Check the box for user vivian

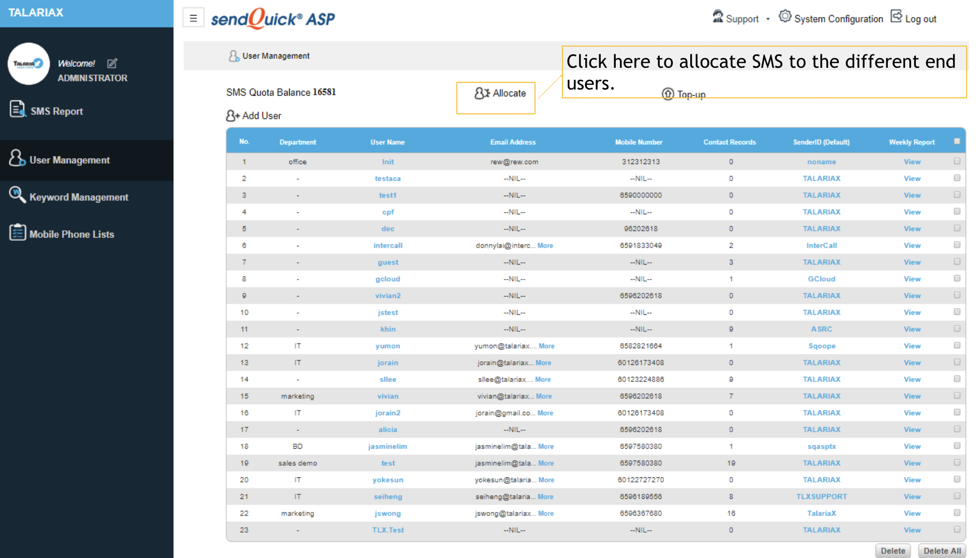pyautogui.click(x=957, y=395)
